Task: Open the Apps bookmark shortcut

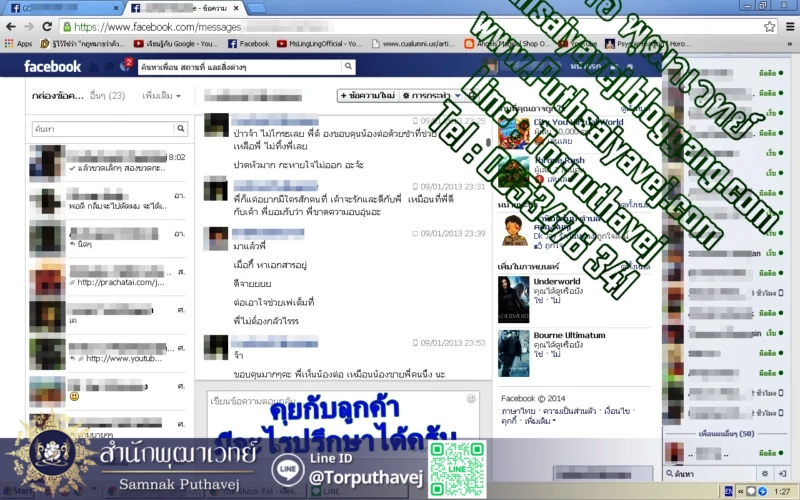Action: [18, 44]
